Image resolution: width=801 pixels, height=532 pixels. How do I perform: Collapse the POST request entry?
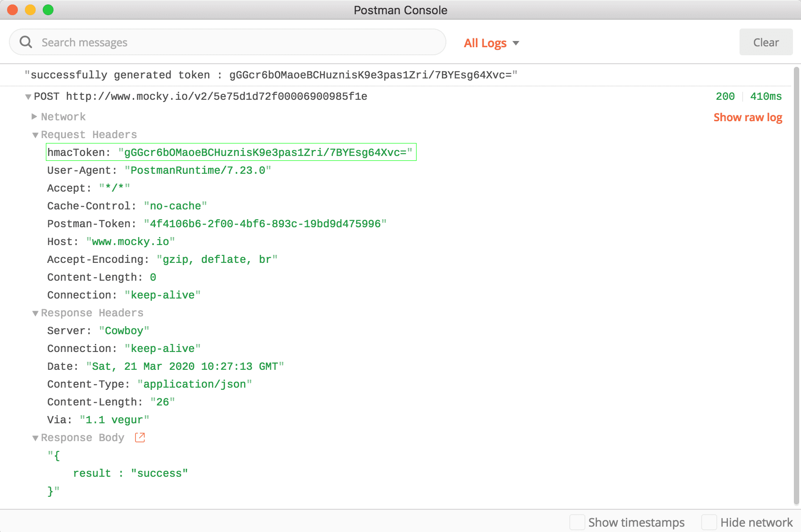click(x=28, y=96)
